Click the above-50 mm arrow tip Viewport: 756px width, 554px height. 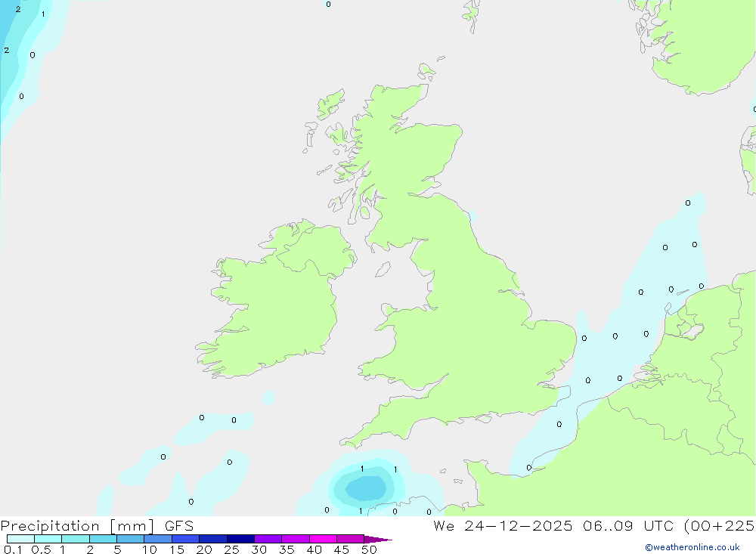tap(377, 540)
